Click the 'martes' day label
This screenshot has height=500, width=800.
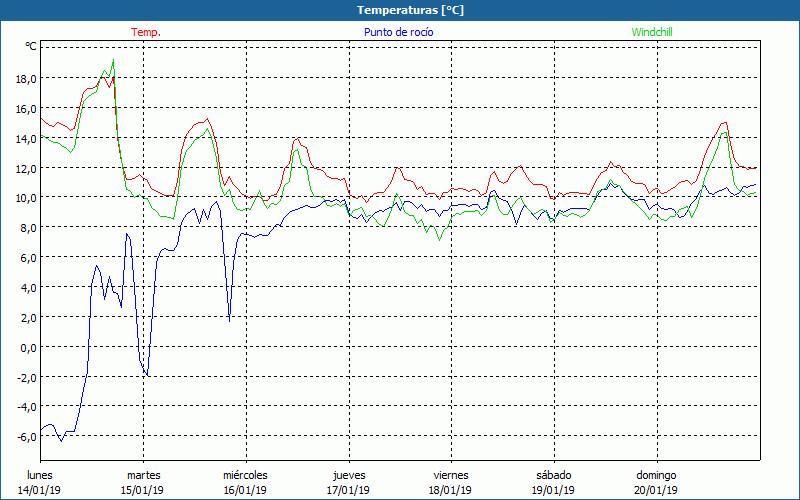[143, 475]
